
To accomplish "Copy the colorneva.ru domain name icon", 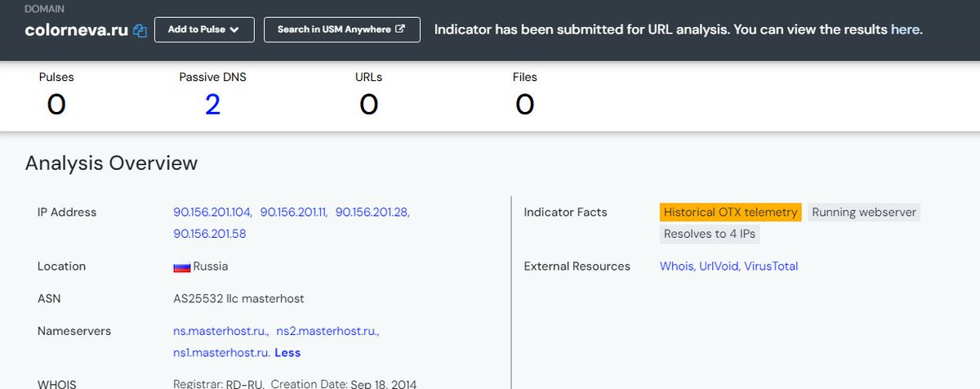I will click(140, 31).
